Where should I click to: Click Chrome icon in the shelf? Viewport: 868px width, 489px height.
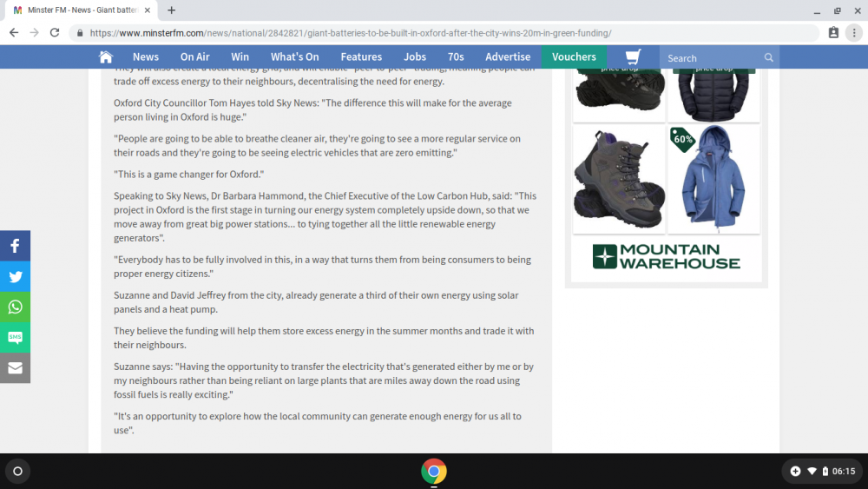coord(433,472)
